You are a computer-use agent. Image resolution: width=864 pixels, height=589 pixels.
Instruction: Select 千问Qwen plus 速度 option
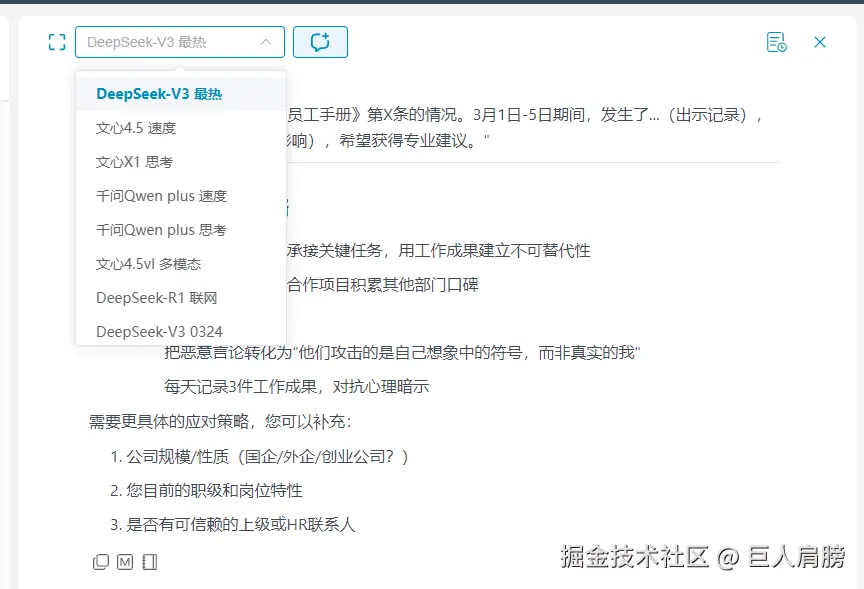coord(181,196)
